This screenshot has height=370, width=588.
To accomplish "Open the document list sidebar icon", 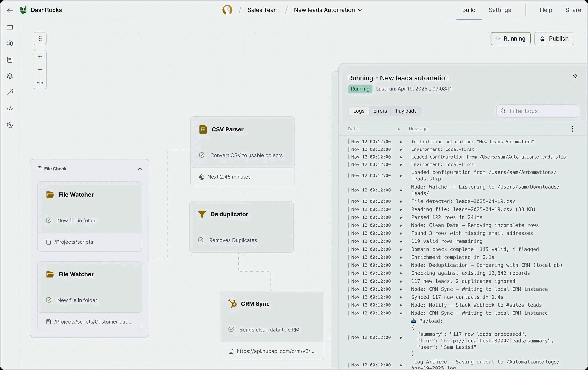I will tap(10, 60).
